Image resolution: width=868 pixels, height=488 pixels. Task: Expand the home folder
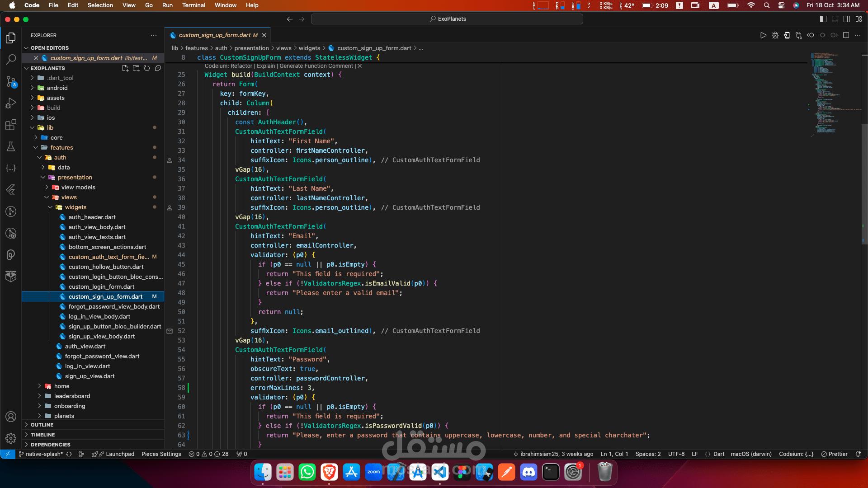pos(61,386)
